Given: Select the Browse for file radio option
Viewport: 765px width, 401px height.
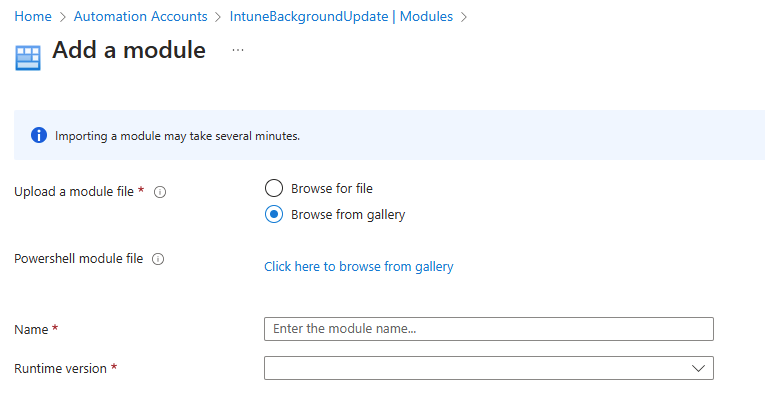Looking at the screenshot, I should coord(274,188).
